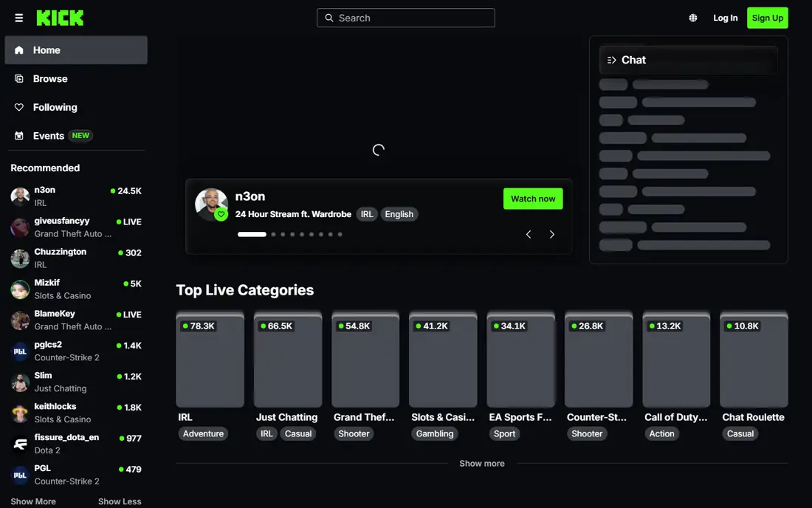This screenshot has width=812, height=508.
Task: Click the Following heart icon
Action: [19, 107]
